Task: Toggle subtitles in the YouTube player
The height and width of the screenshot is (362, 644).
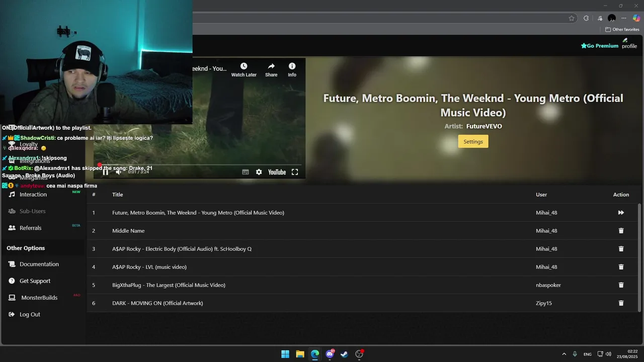Action: click(x=246, y=172)
